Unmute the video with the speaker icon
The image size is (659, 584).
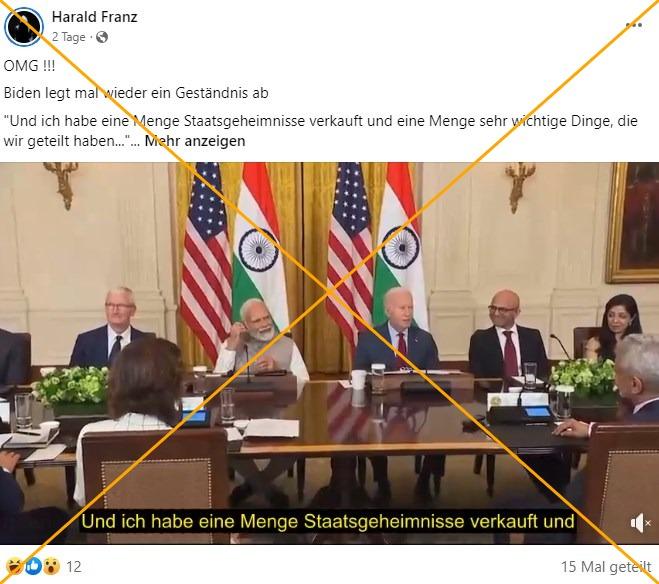[x=640, y=523]
